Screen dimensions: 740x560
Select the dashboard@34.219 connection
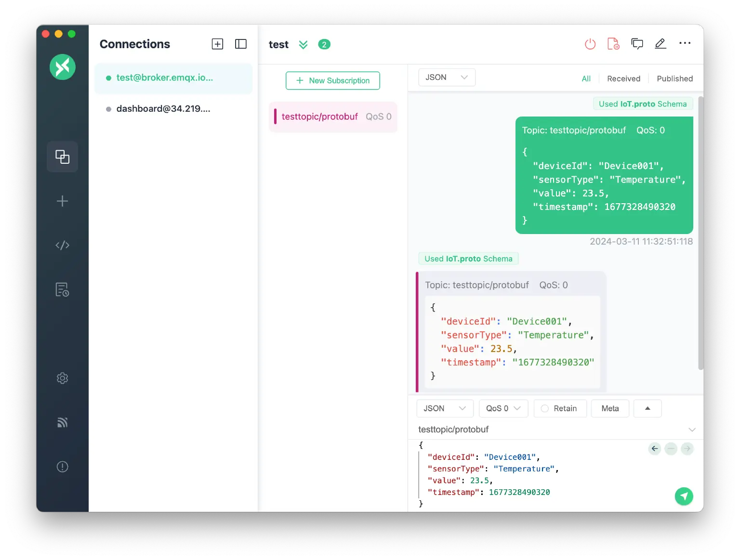tap(163, 109)
